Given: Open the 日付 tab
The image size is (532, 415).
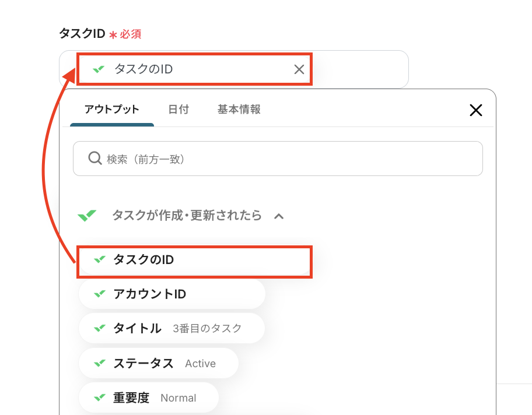Looking at the screenshot, I should click(178, 110).
